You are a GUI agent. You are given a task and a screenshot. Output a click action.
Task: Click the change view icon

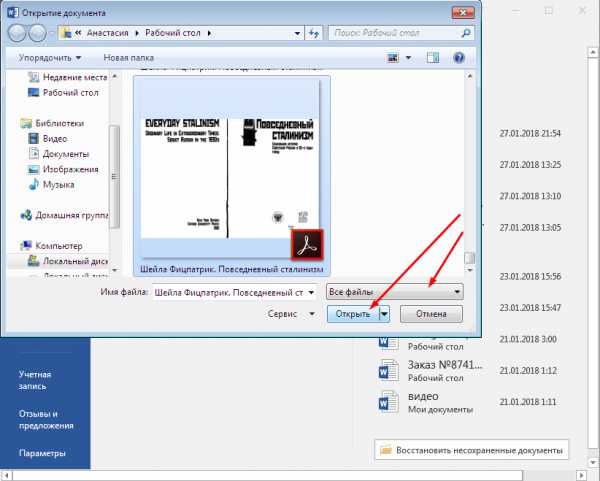pos(393,58)
